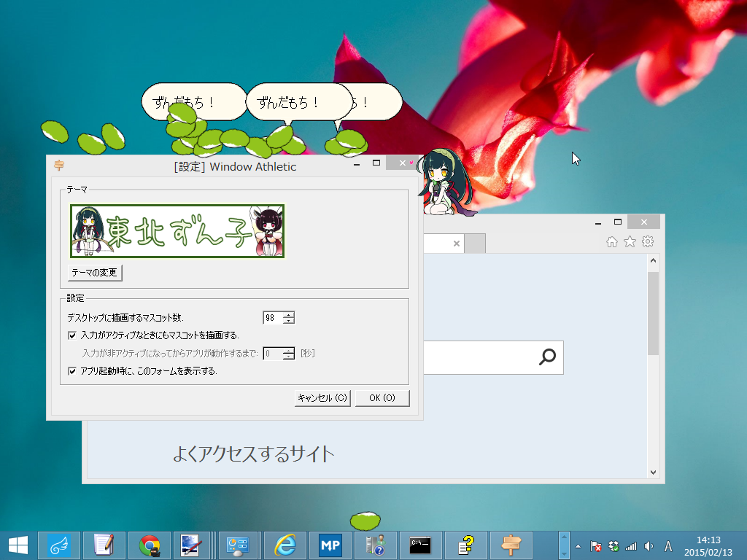Click the signpost icon in the settings title bar
Screen dimensions: 747x560
tap(59, 166)
